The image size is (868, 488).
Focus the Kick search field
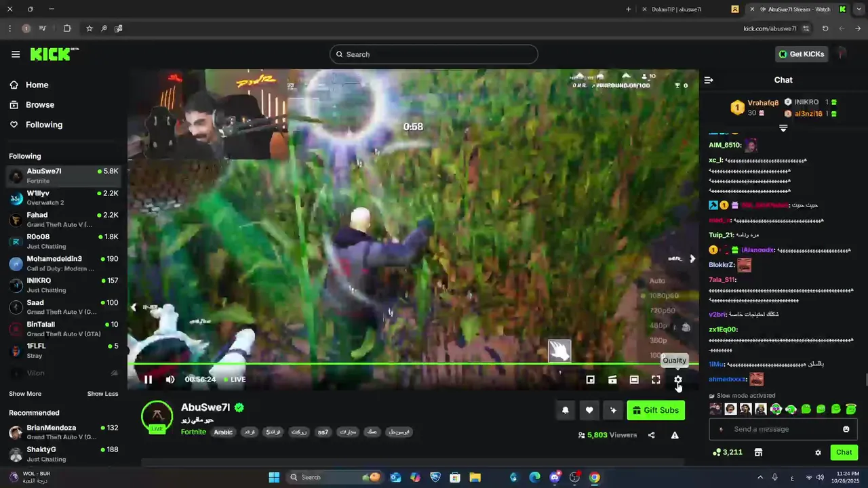coord(434,54)
